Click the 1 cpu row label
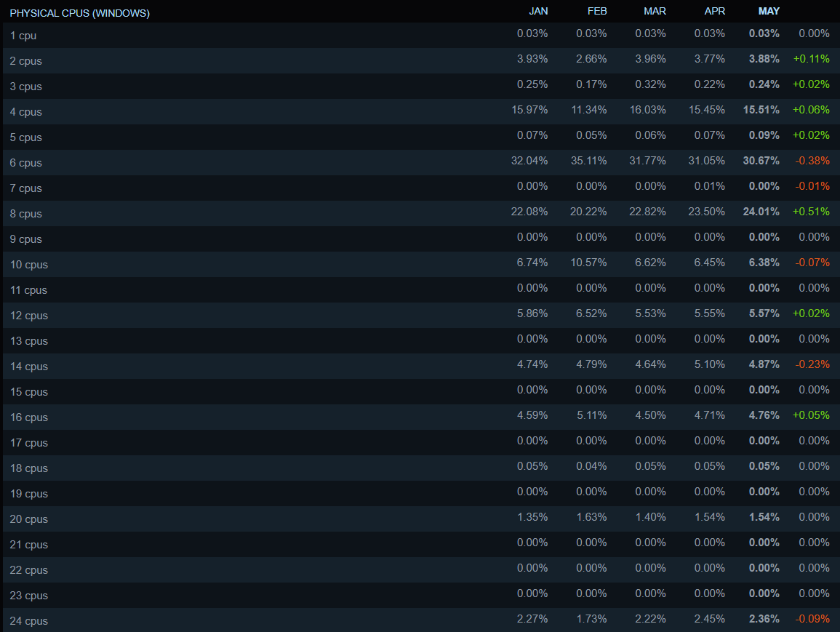The height and width of the screenshot is (632, 840). point(23,36)
